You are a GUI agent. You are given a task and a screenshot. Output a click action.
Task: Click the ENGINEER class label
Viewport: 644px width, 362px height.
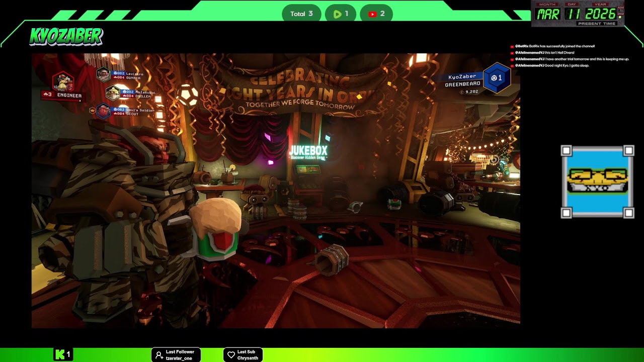point(69,96)
